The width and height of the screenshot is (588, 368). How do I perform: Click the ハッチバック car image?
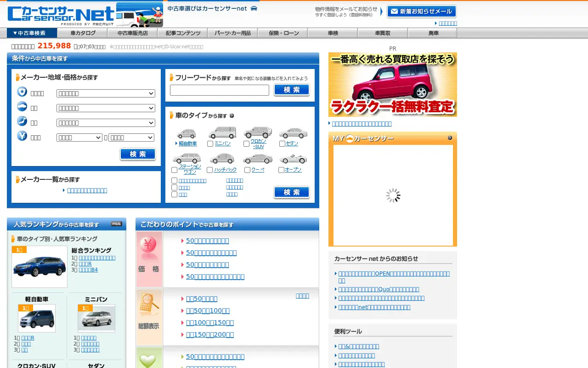pyautogui.click(x=222, y=159)
